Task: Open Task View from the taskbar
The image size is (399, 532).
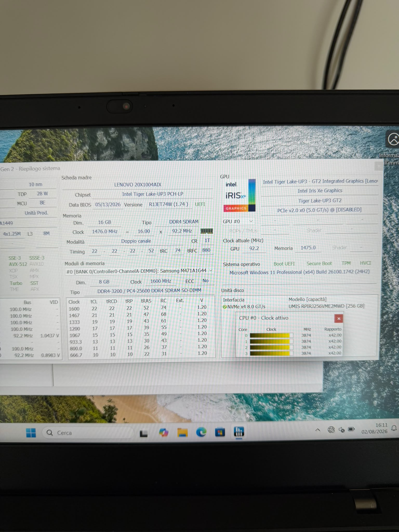Action: [144, 433]
